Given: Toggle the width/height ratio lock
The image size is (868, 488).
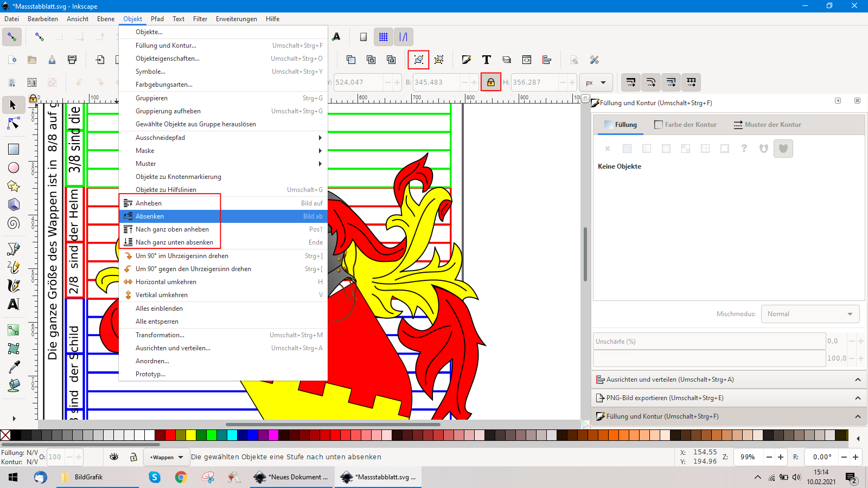Looking at the screenshot, I should point(490,82).
